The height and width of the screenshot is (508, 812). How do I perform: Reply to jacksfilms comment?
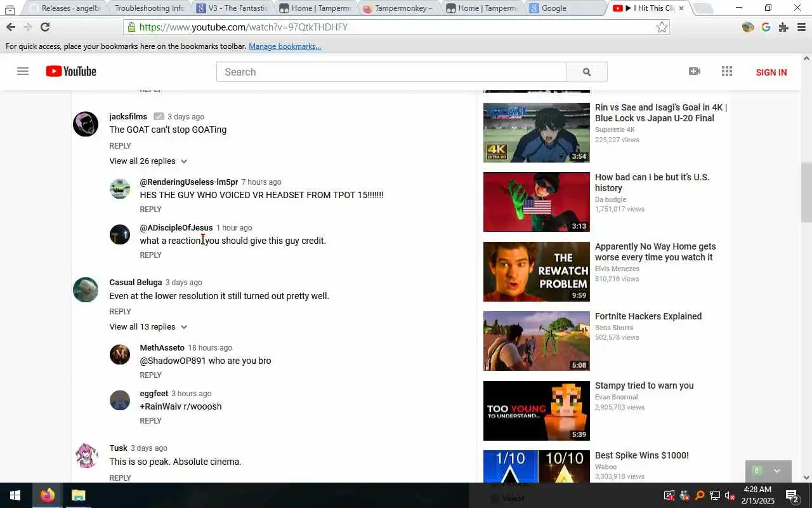[120, 146]
